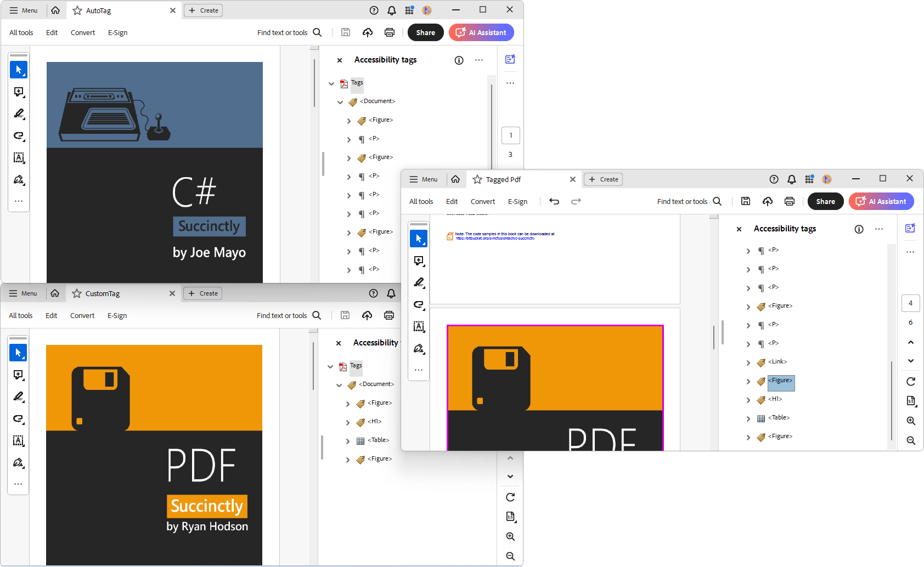The image size is (924, 567).
Task: Open Convert menu in Tagged Pdf window
Action: (482, 201)
